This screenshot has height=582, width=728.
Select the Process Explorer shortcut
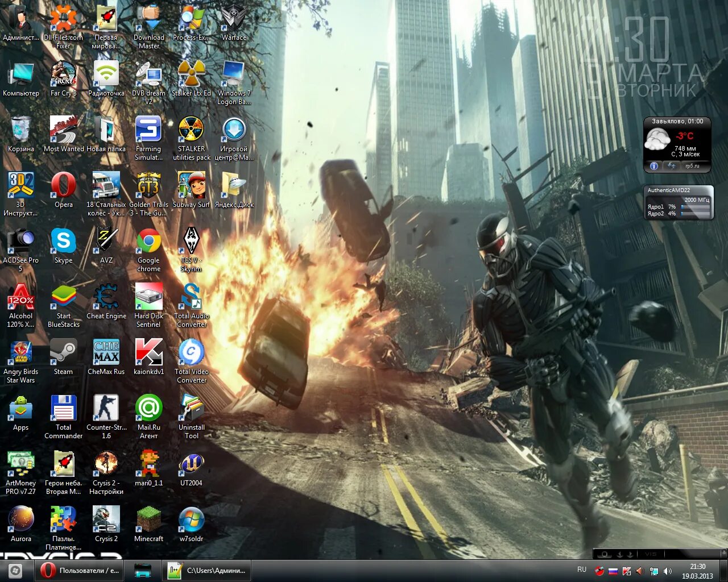coord(192,23)
